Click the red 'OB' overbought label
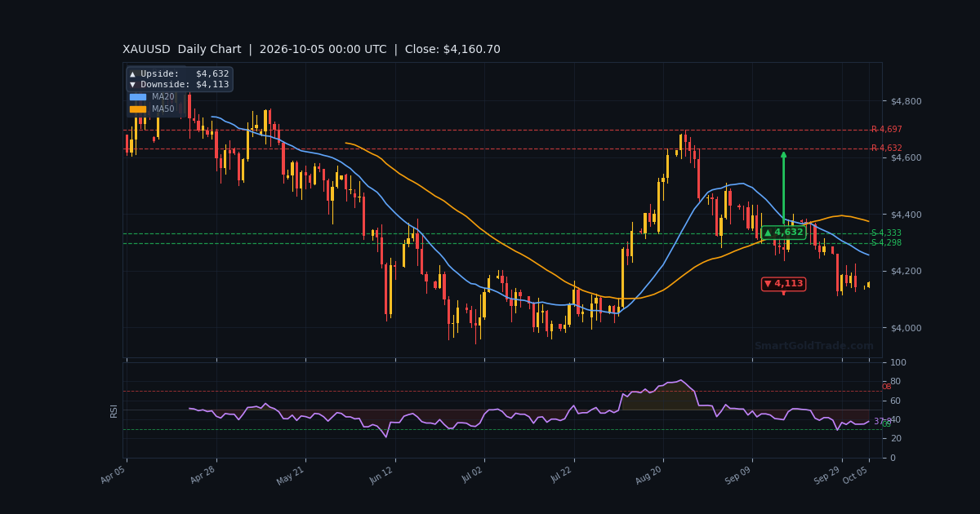Screen dimensions: 980x514 tap(886, 387)
